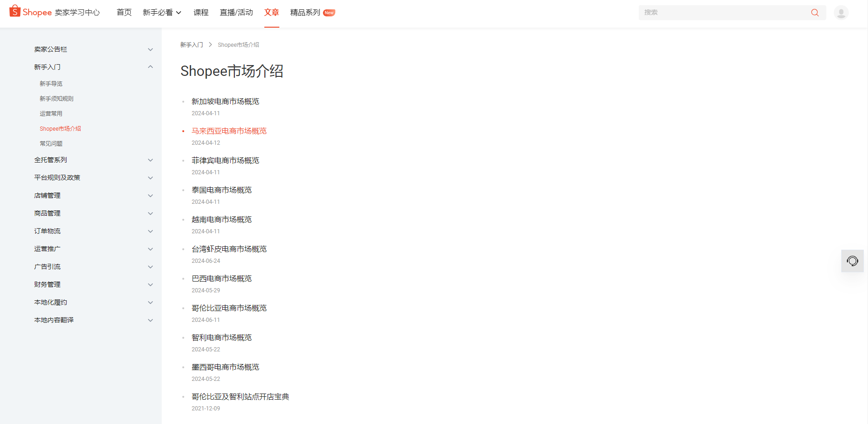Viewport: 868px width, 424px height.
Task: Open 新手须知规则 in the sidebar
Action: tap(57, 99)
